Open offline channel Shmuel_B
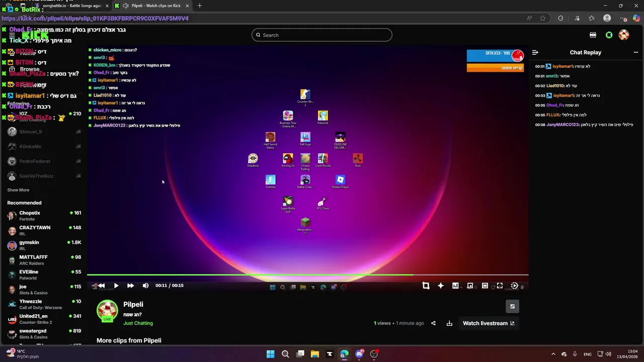Image resolution: width=644 pixels, height=362 pixels. (44, 132)
